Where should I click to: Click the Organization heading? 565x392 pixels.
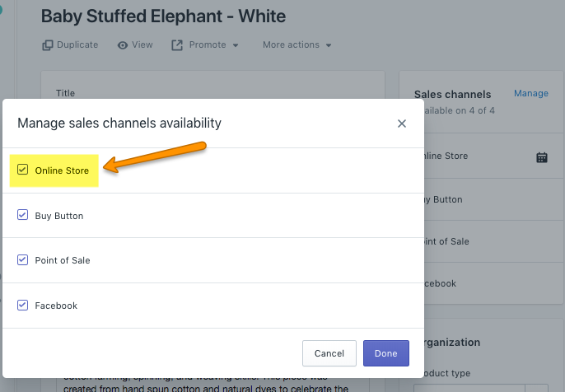point(452,343)
